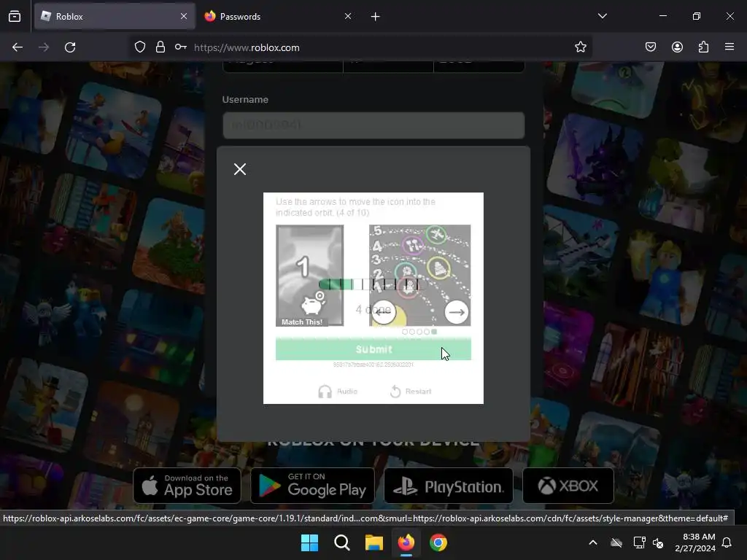Restart the captcha challenge
Image resolution: width=747 pixels, height=560 pixels.
click(411, 392)
